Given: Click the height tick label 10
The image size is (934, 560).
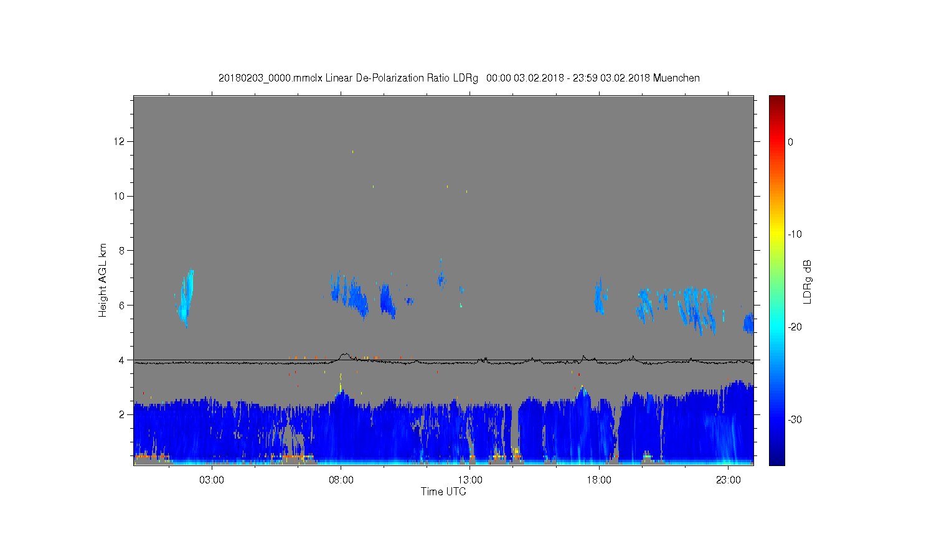Looking at the screenshot, I should point(120,196).
